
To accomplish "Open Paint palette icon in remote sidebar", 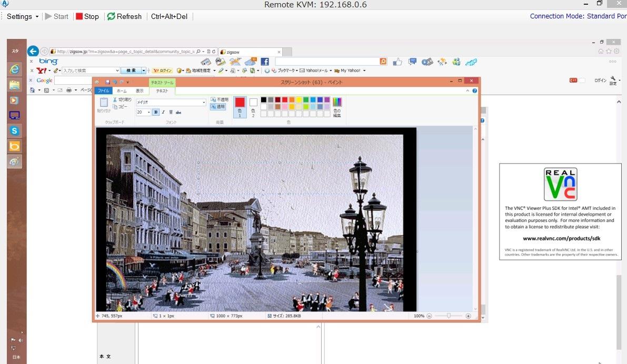I will pyautogui.click(x=14, y=161).
